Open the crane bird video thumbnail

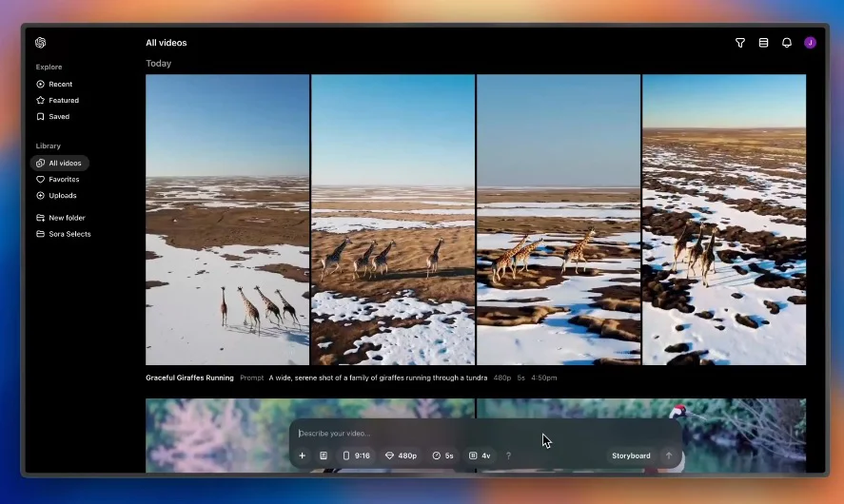pos(641,436)
